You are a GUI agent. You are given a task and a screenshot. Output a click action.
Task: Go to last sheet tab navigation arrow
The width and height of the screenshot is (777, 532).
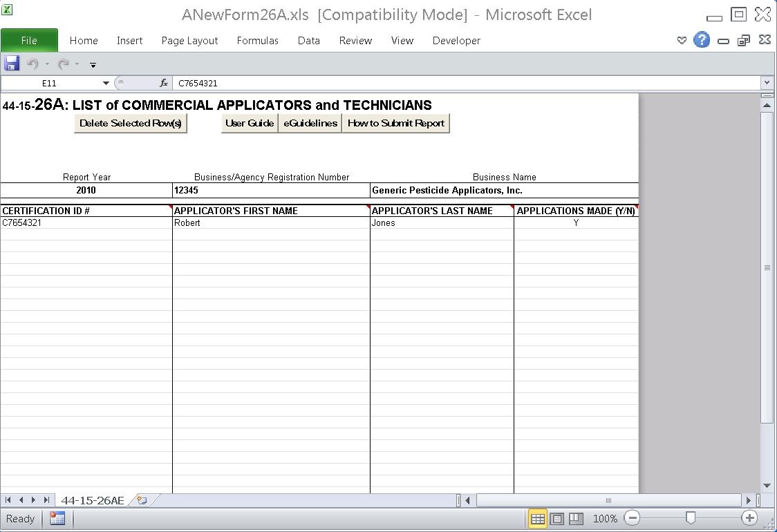(x=46, y=500)
